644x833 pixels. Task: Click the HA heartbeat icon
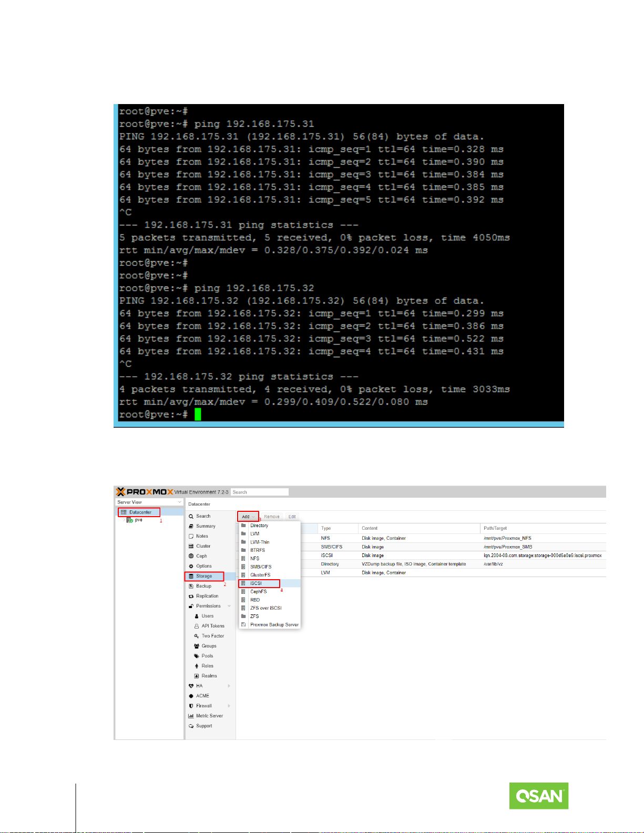click(191, 686)
